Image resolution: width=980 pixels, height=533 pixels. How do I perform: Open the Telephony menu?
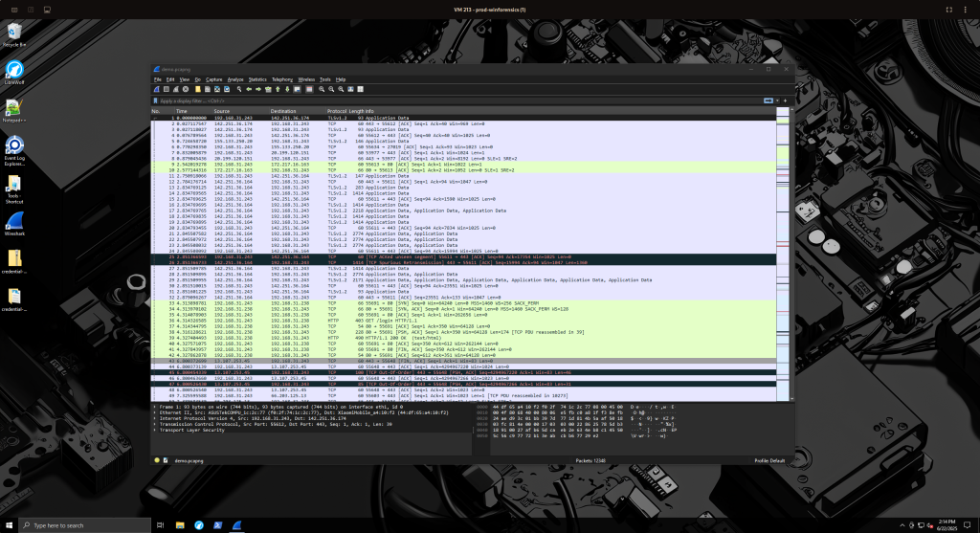tap(282, 80)
